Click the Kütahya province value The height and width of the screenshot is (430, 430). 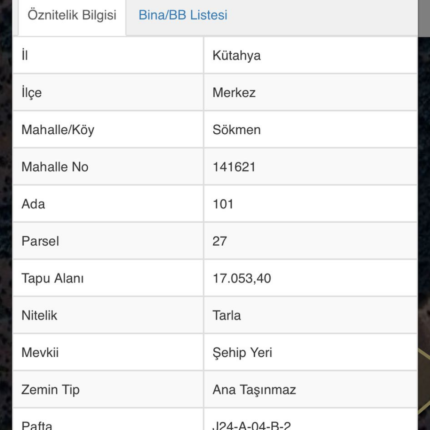click(237, 55)
